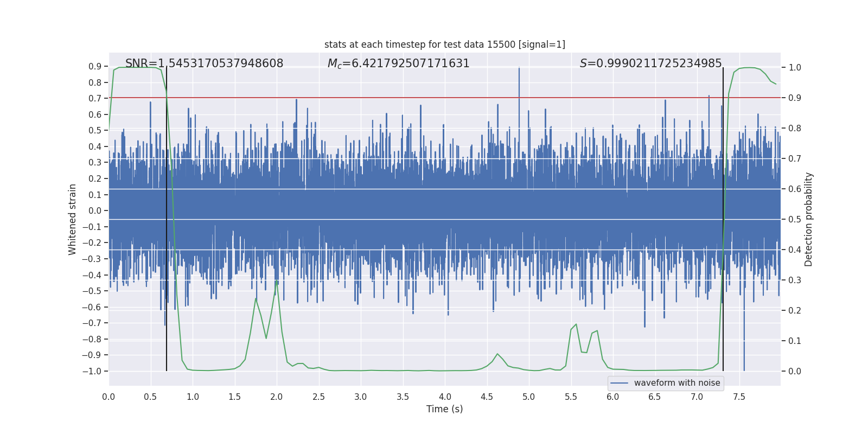Viewport: 868px width, 434px height.
Task: Click Whitened strain tick label −0.6
Action: point(92,307)
